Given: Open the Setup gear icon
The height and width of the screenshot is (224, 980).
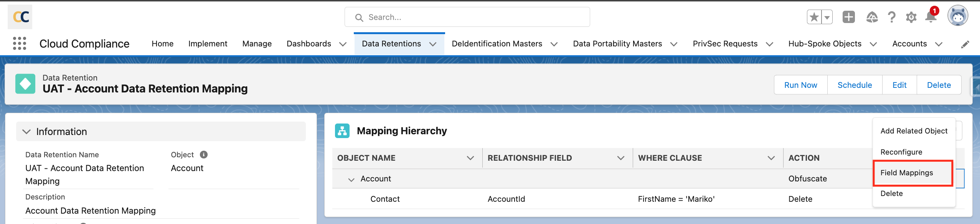Looking at the screenshot, I should (x=911, y=17).
